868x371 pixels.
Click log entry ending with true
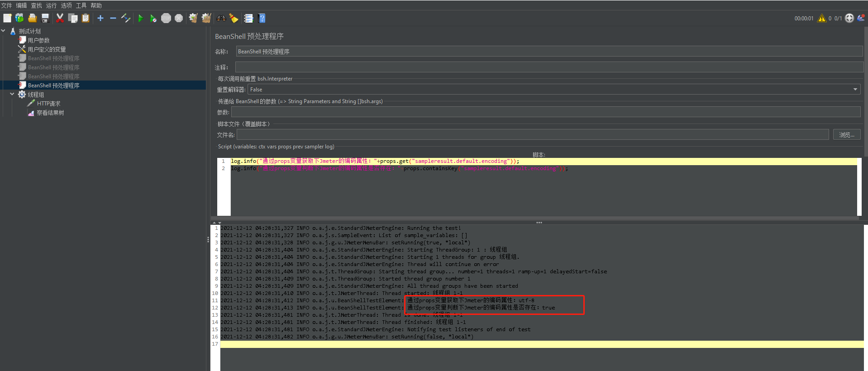[388, 308]
